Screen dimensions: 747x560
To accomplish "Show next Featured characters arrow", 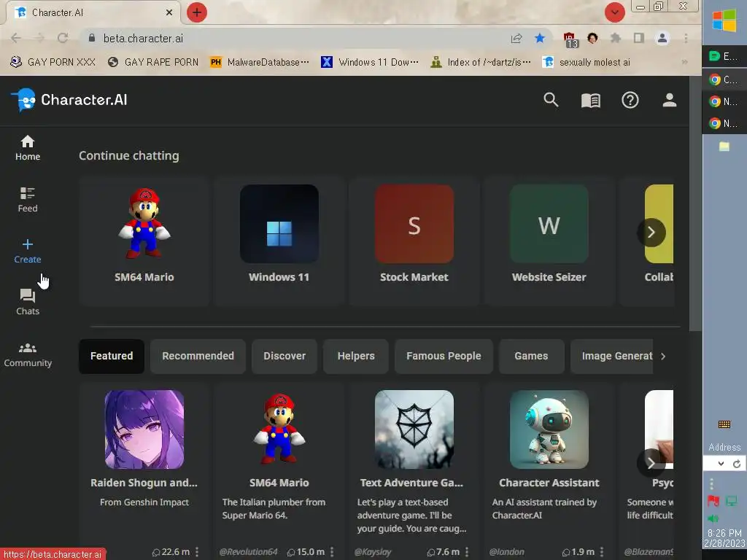I will 651,463.
